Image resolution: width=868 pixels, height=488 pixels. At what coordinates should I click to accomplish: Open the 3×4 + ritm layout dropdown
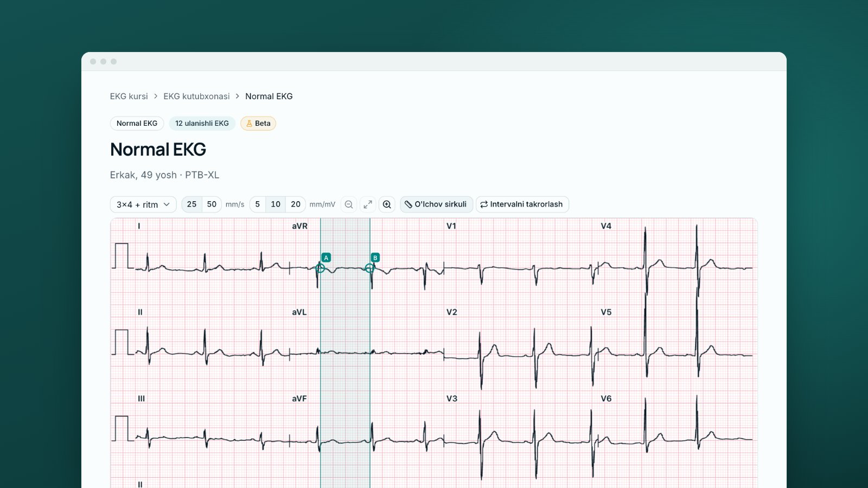143,204
